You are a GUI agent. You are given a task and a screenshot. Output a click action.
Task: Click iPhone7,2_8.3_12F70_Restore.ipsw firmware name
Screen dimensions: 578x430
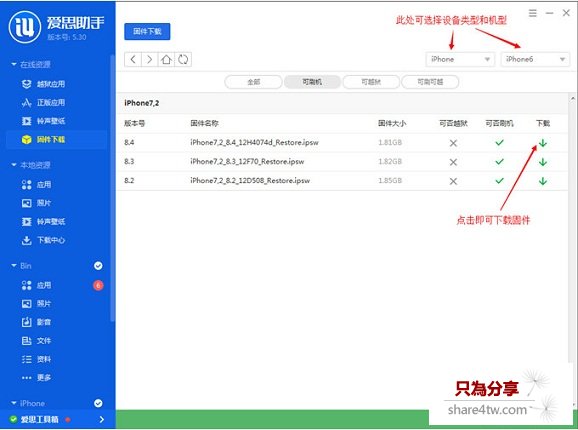(x=247, y=161)
